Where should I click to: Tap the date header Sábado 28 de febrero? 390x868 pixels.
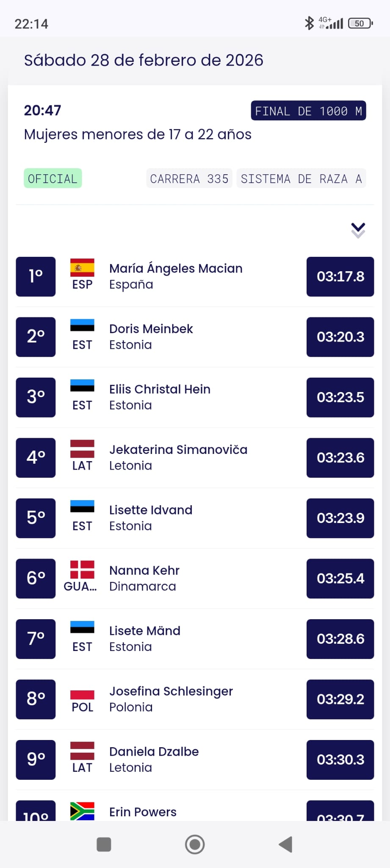[144, 60]
